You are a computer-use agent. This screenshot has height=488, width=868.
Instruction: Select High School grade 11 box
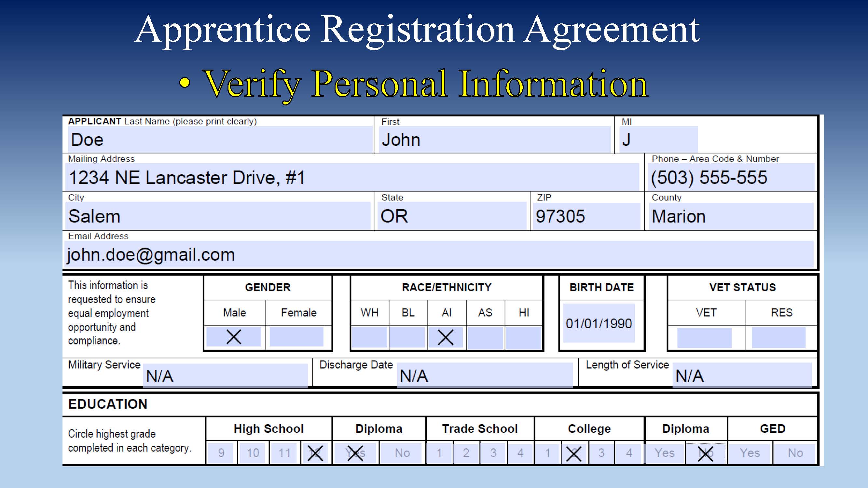284,453
